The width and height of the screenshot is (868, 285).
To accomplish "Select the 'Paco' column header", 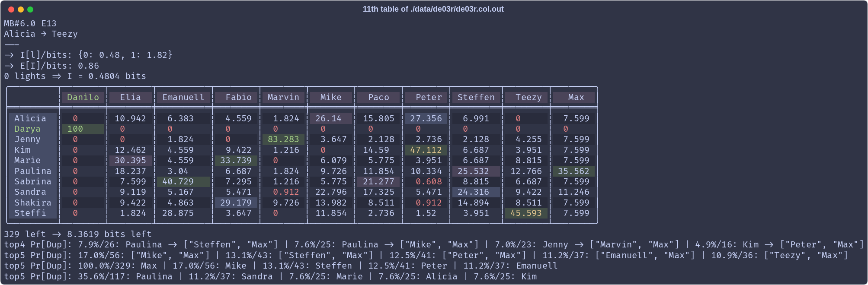I will (379, 97).
